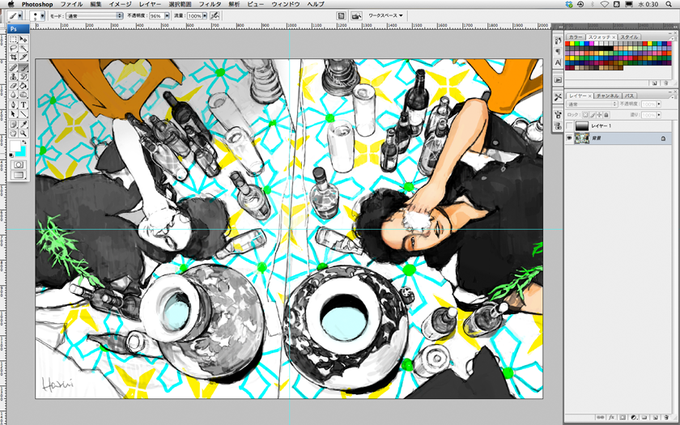
Task: Create new swatch of foreground color
Action: coord(655,83)
